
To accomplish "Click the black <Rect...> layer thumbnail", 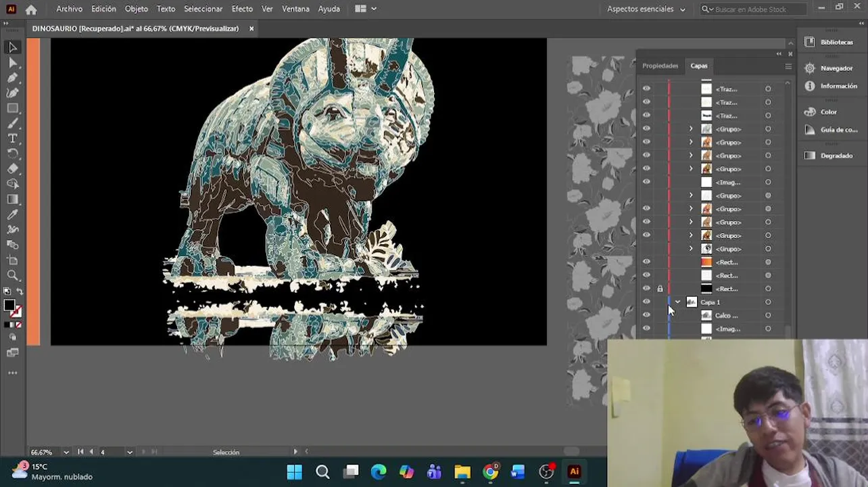I will [706, 289].
